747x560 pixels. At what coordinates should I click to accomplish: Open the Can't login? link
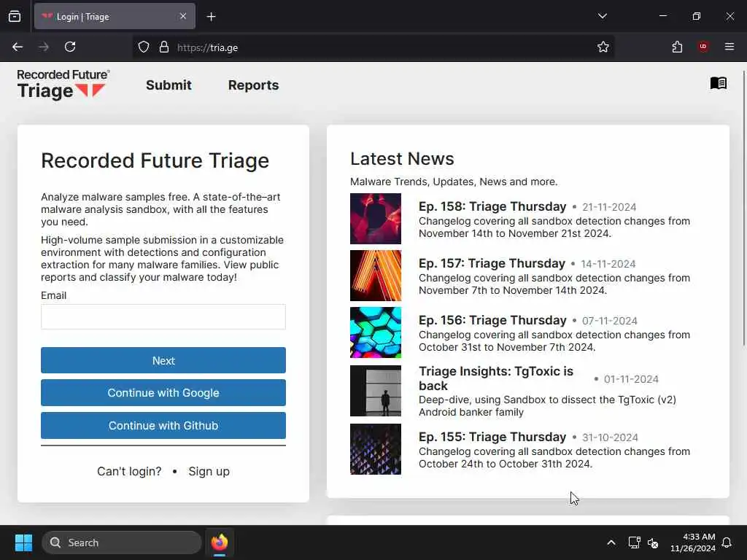pyautogui.click(x=129, y=472)
